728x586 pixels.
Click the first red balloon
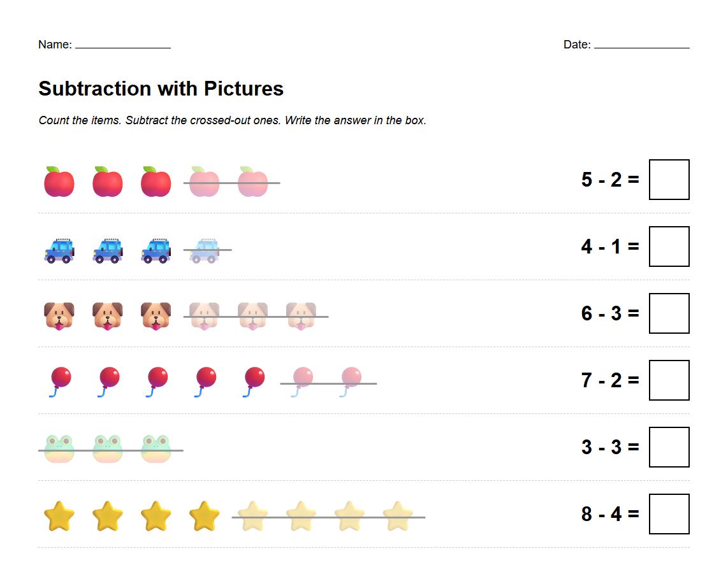(59, 381)
